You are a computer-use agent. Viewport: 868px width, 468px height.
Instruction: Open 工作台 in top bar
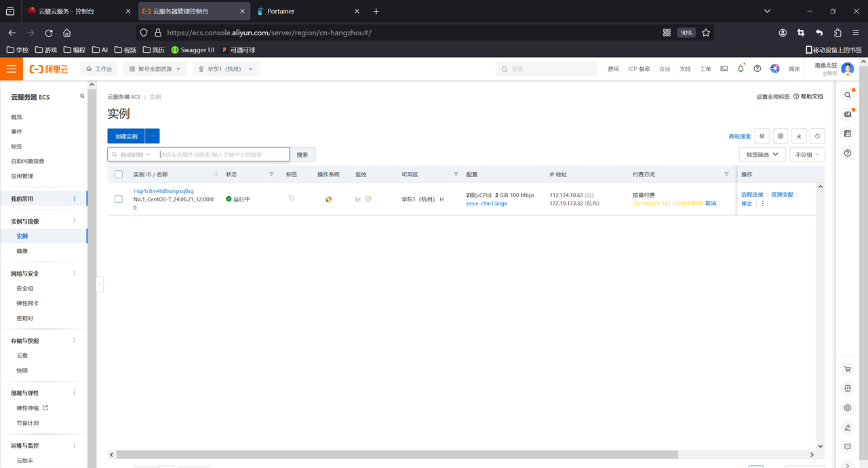100,69
